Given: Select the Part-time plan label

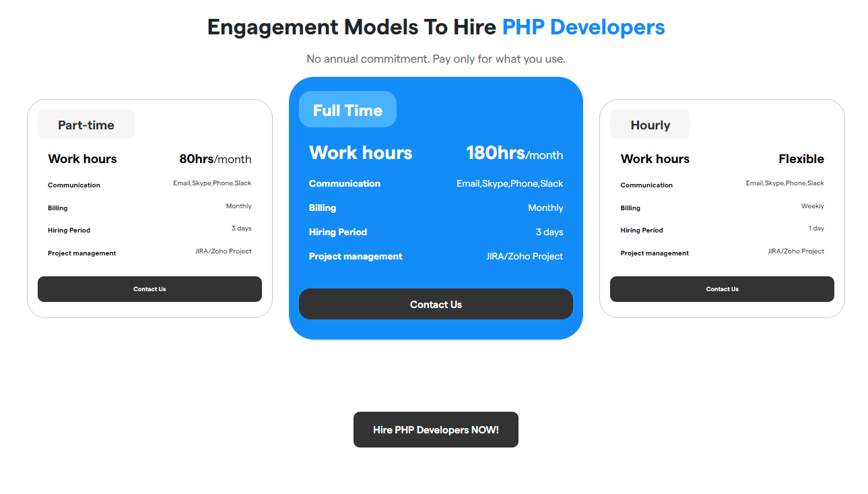Looking at the screenshot, I should [x=86, y=125].
